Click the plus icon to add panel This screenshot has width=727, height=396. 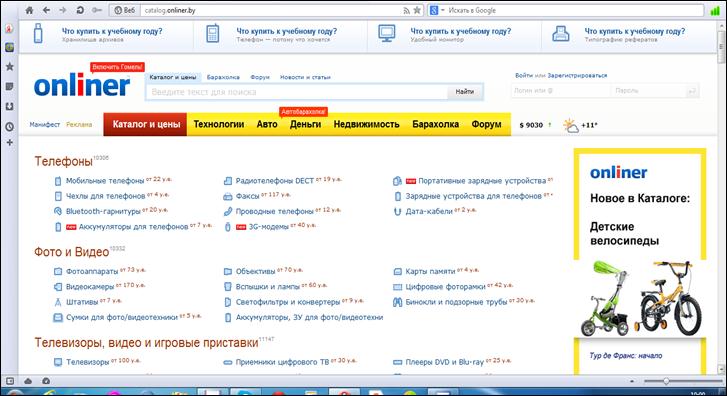(x=9, y=142)
